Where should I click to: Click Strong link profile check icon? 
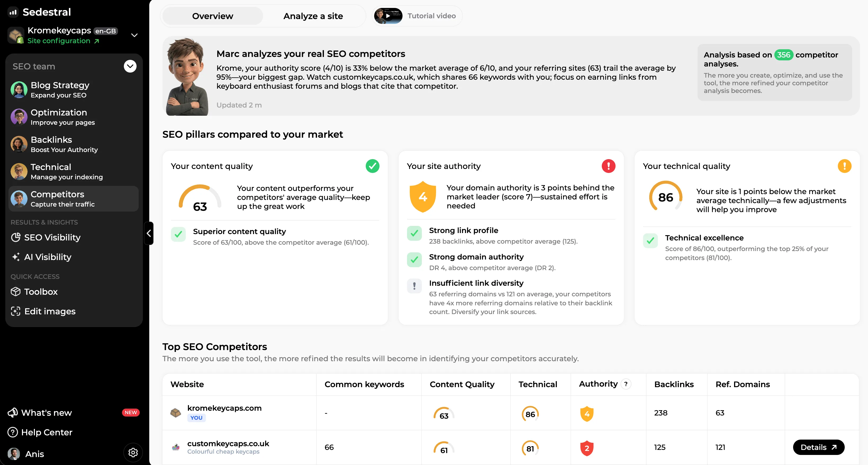[x=414, y=233]
